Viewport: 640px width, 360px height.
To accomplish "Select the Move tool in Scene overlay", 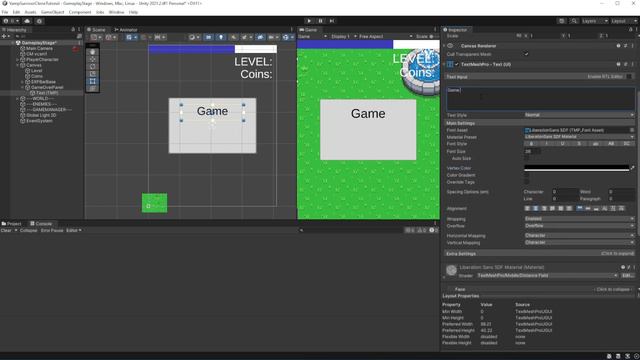I will pyautogui.click(x=93, y=59).
